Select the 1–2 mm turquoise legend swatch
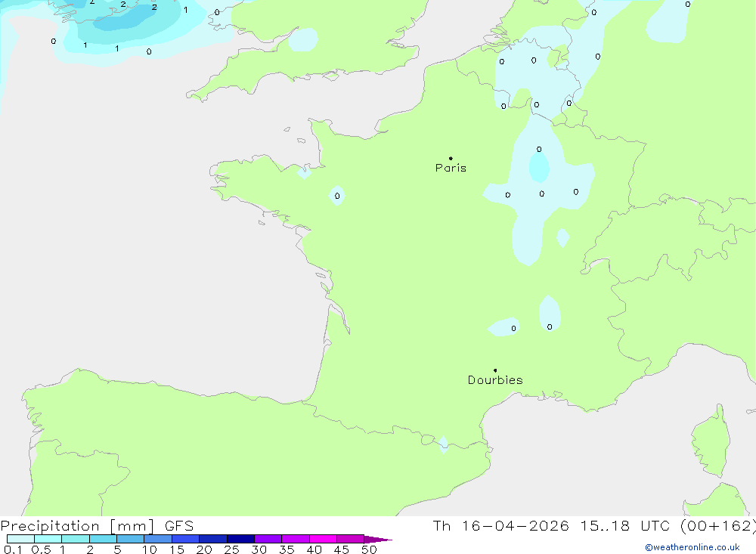 pos(76,539)
